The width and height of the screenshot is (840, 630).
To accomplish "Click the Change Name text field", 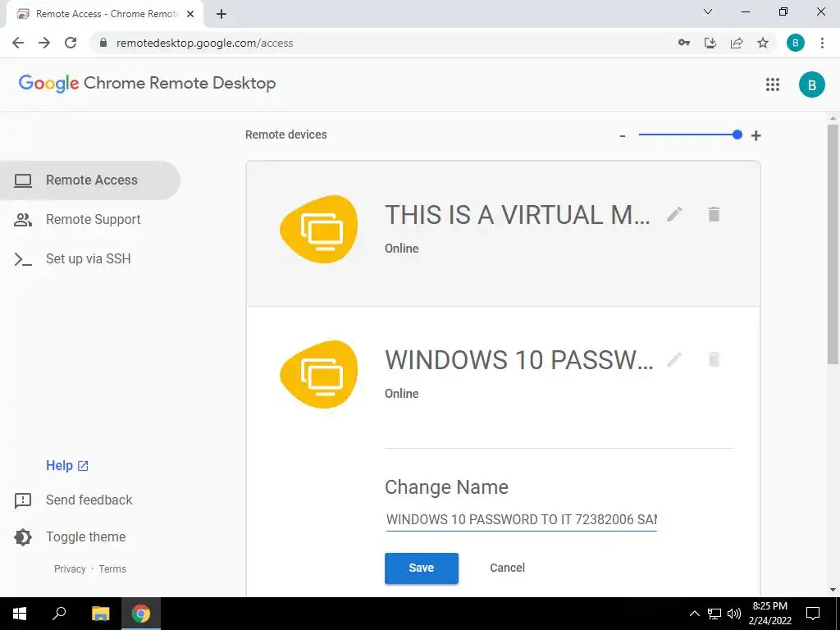I will 521,519.
